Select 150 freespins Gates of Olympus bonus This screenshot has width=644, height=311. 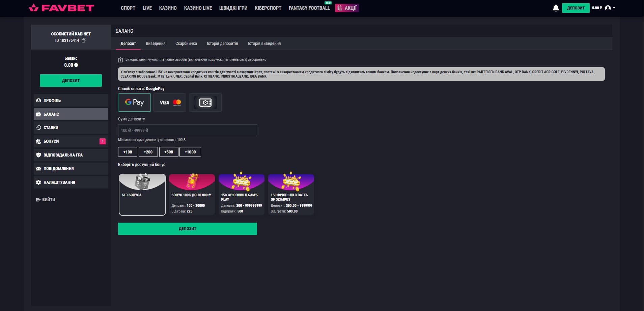[x=291, y=195]
